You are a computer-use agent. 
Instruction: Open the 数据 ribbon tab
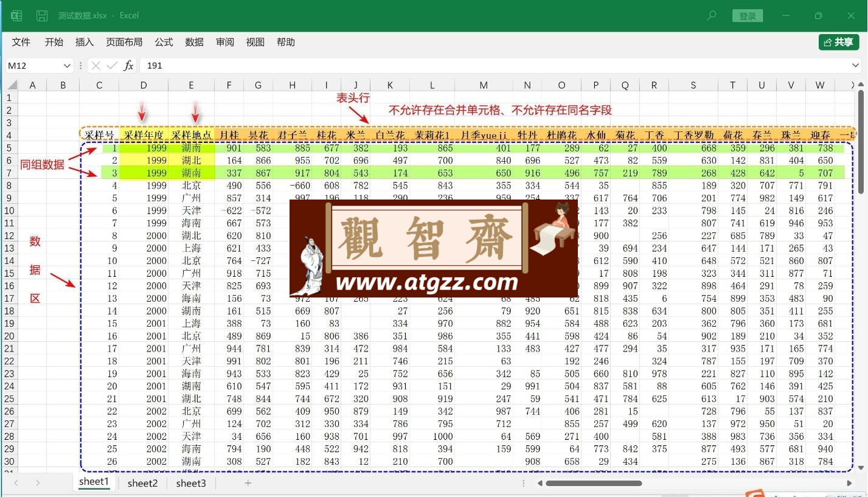(x=195, y=42)
